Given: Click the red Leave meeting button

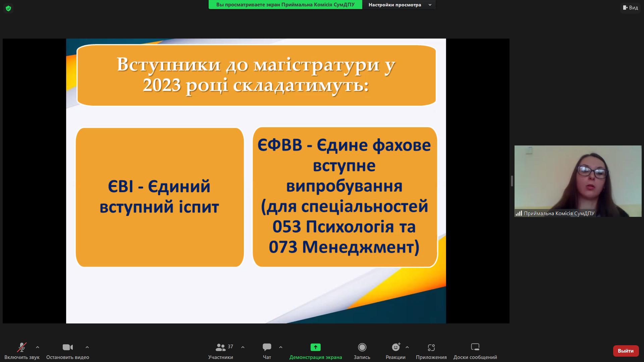Looking at the screenshot, I should point(626,351).
